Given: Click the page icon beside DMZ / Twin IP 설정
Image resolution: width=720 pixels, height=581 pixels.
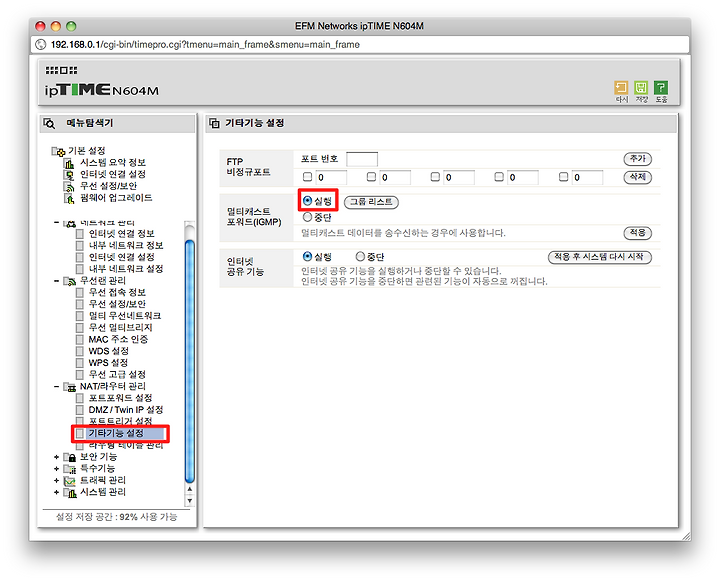Looking at the screenshot, I should click(79, 410).
